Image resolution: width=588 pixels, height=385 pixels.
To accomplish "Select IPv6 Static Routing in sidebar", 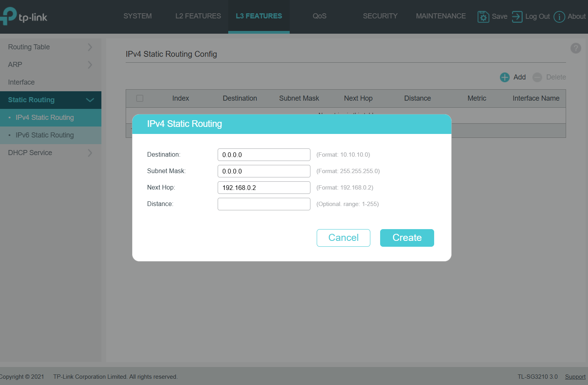I will 45,135.
